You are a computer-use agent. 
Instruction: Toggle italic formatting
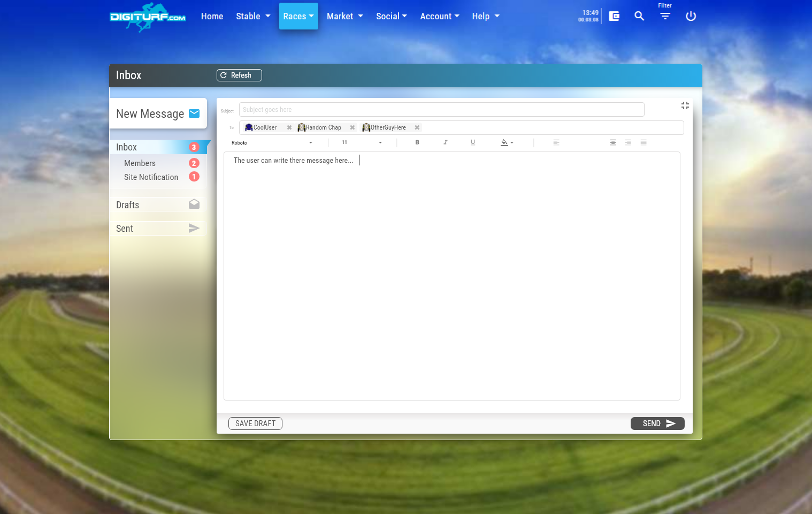tap(445, 142)
